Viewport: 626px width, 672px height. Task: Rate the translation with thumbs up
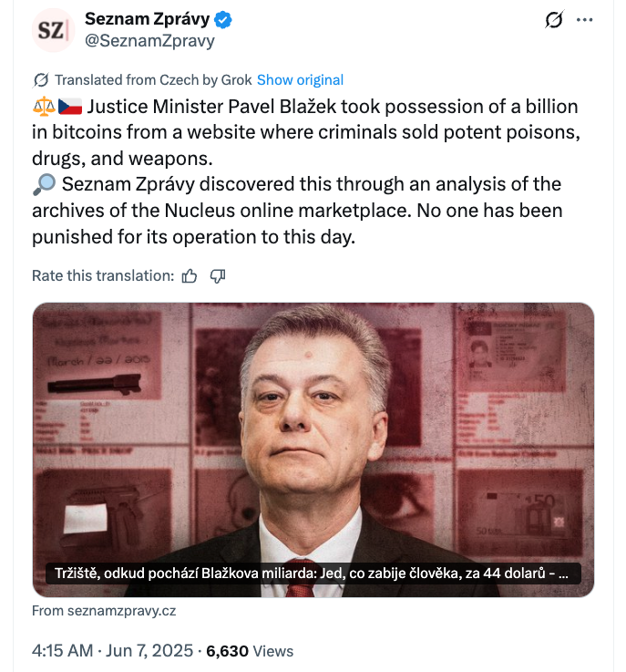[190, 275]
